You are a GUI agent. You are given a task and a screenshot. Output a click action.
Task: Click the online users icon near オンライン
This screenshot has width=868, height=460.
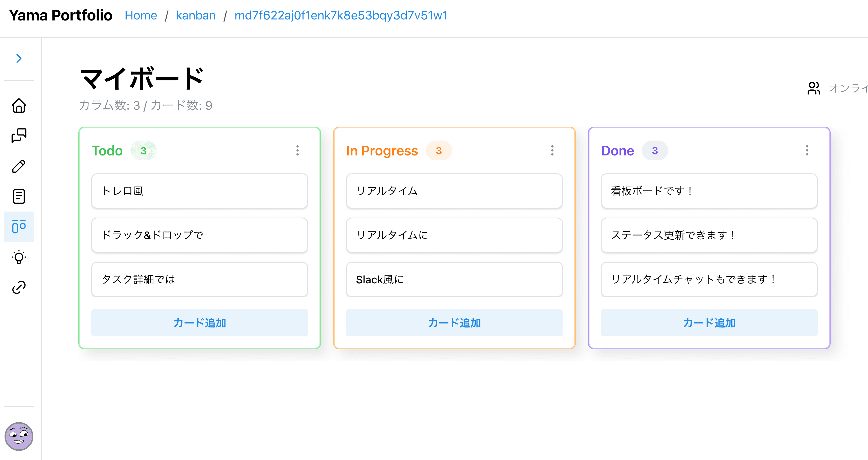(813, 88)
